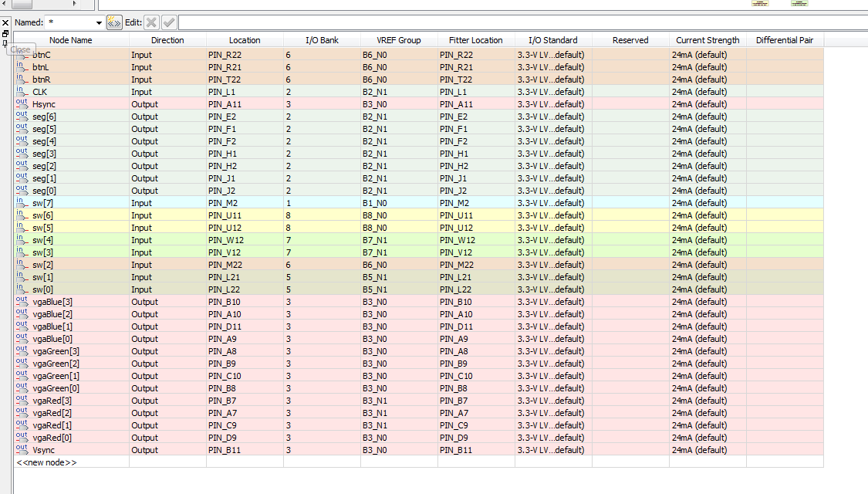Click the VREF Group column header
This screenshot has width=868, height=494.
tap(399, 40)
